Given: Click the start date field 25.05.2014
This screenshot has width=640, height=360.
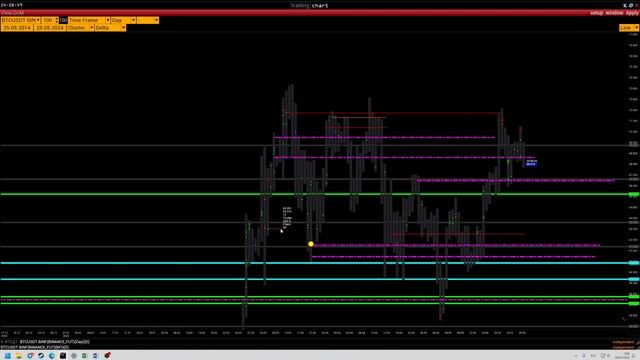Looking at the screenshot, I should coord(17,28).
